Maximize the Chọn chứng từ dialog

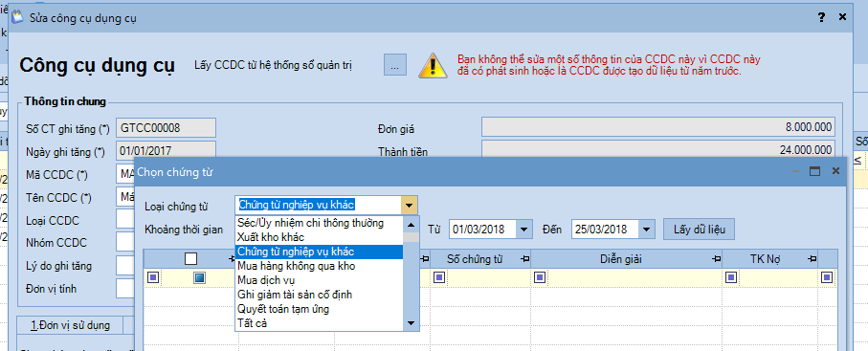(x=814, y=171)
